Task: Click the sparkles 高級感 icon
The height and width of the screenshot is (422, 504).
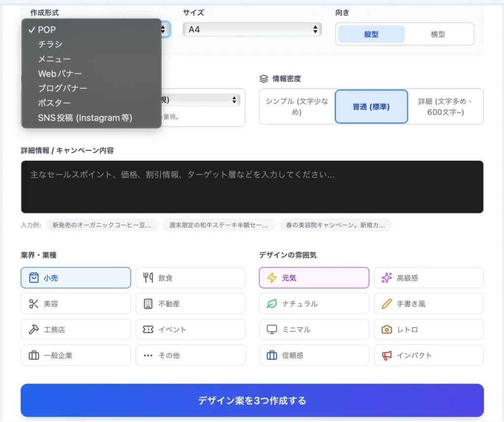Action: click(387, 277)
